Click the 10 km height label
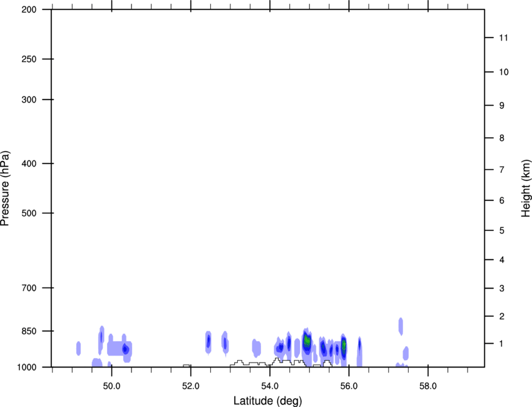Viewport: 532px width, 407px height. click(504, 72)
